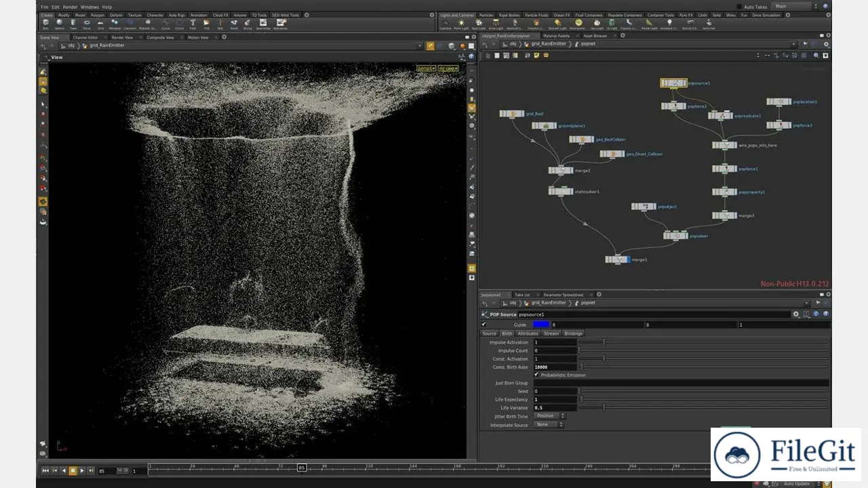
Task: Select the Tube shelf tool
Action: 73,24
